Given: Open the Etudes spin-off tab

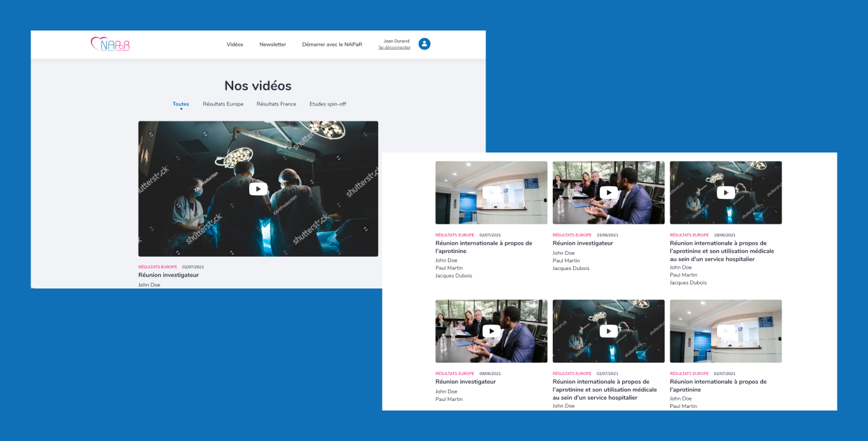Looking at the screenshot, I should point(328,104).
